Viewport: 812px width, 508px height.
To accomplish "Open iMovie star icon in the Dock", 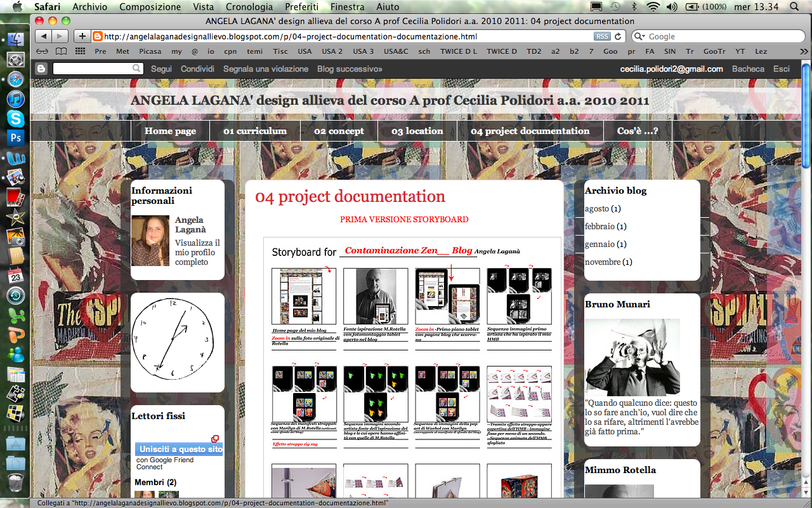I will [15, 217].
